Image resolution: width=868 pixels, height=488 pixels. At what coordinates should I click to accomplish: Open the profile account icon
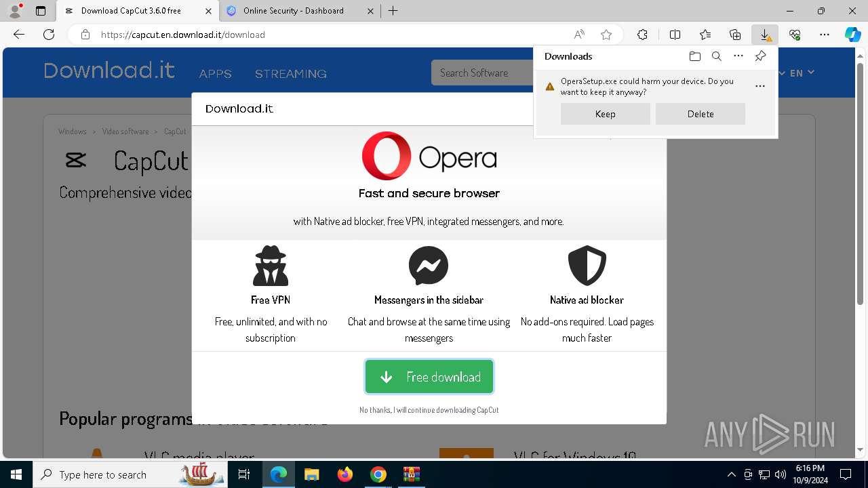point(15,11)
